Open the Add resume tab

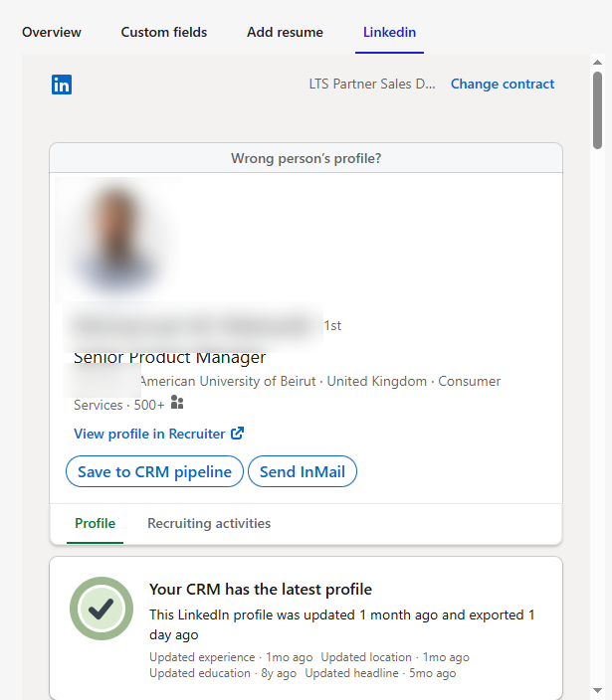point(285,32)
